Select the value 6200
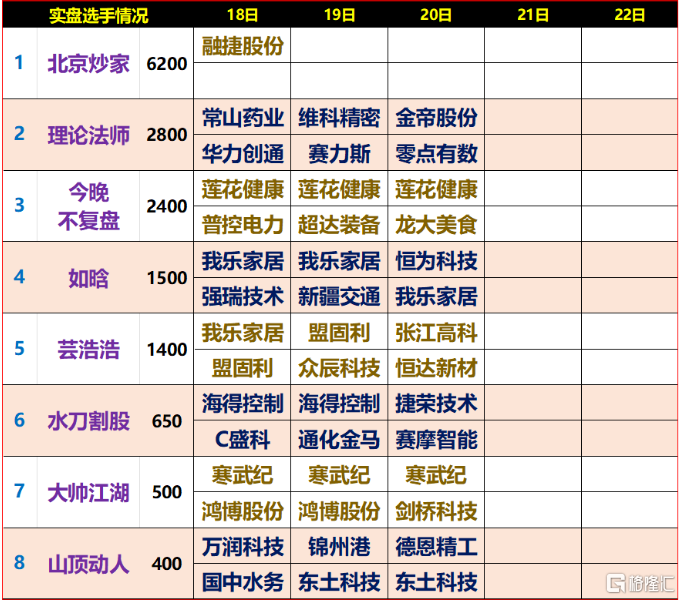681x600 pixels. tap(167, 64)
